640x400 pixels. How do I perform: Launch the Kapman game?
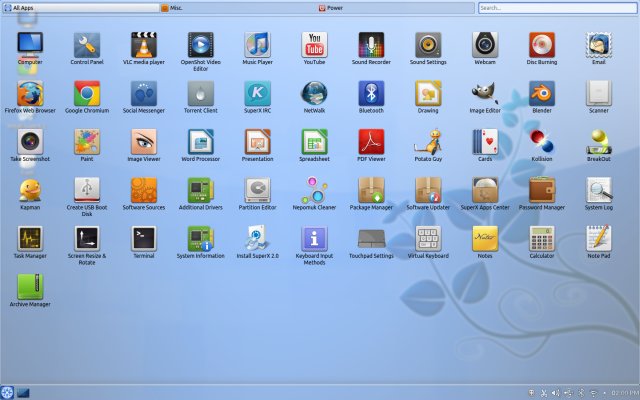30,190
